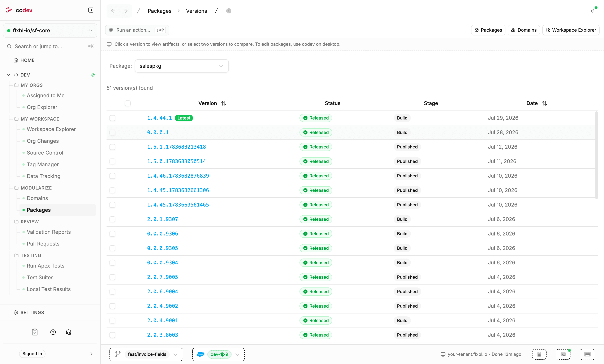
Task: Go back with the left arrow
Action: click(x=113, y=11)
